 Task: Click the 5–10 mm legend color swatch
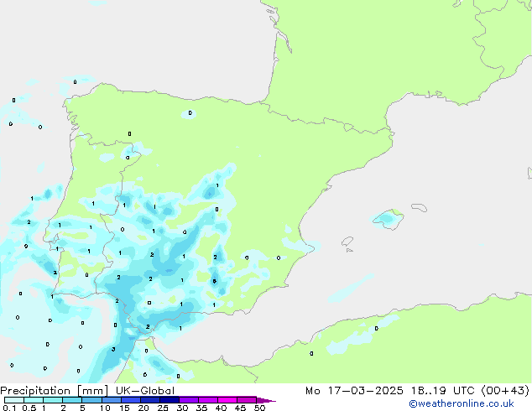(x=91, y=400)
